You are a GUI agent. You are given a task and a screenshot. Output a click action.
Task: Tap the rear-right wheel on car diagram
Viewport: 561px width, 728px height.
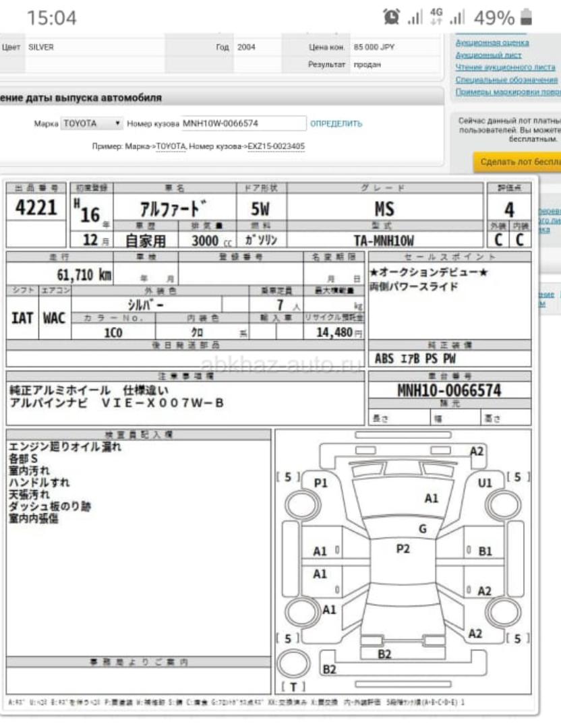tap(502, 612)
